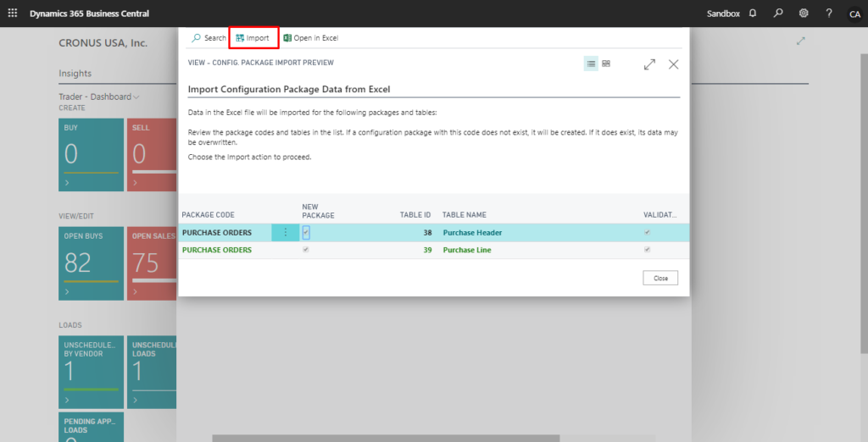Toggle New Package checkbox for Purchase Header
Viewport: 868px width, 442px height.
pyautogui.click(x=306, y=232)
